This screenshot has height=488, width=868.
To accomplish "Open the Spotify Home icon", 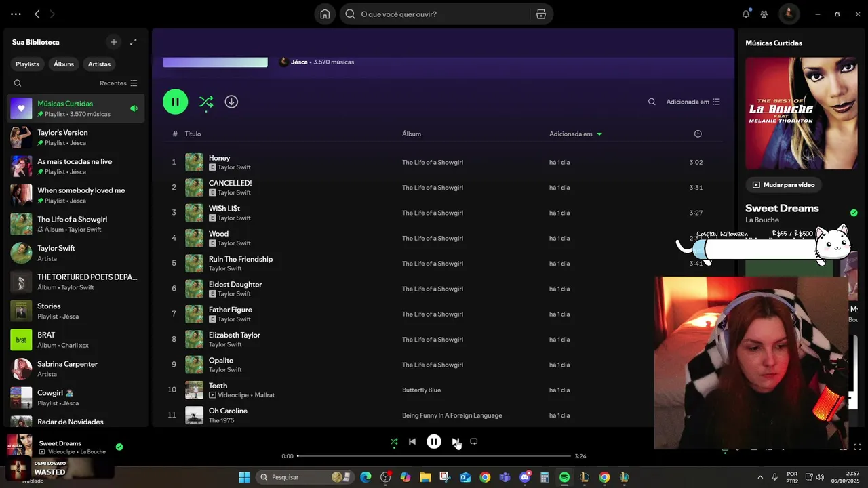I will 325,14.
